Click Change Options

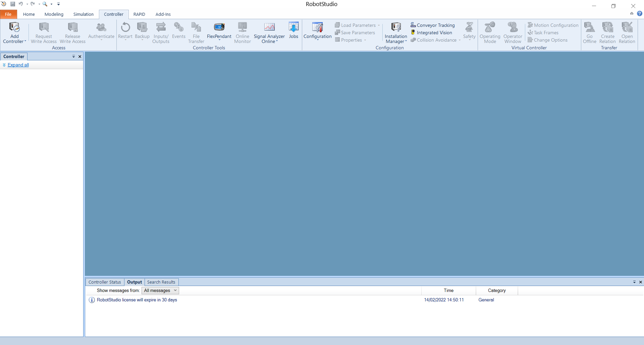(547, 40)
